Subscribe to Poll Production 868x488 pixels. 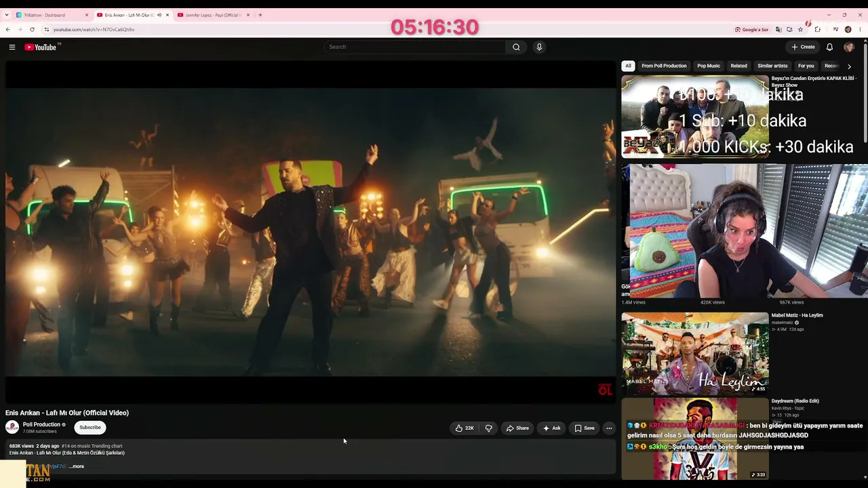click(x=90, y=428)
